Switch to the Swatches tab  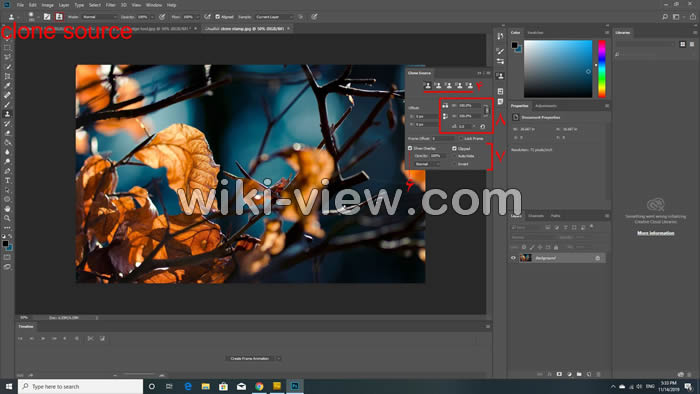535,33
